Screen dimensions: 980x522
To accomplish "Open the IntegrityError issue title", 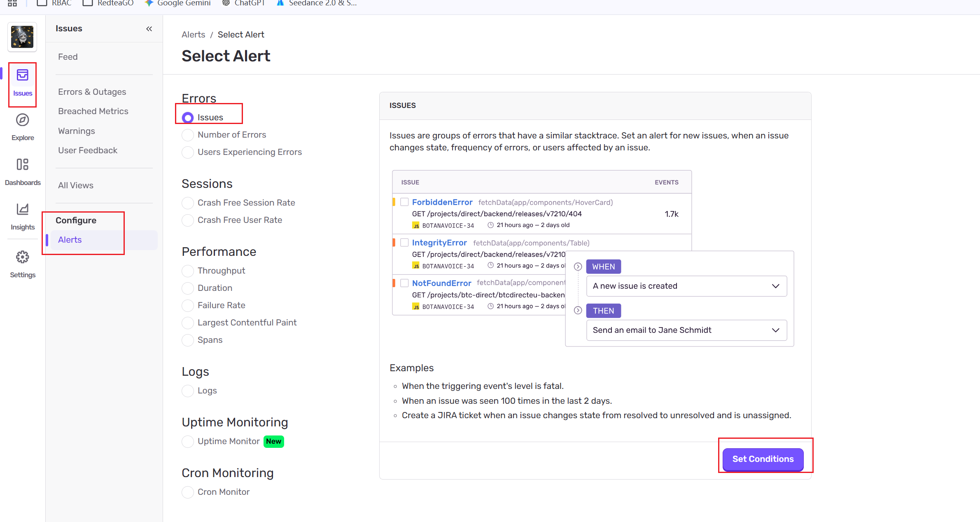I will coord(439,243).
